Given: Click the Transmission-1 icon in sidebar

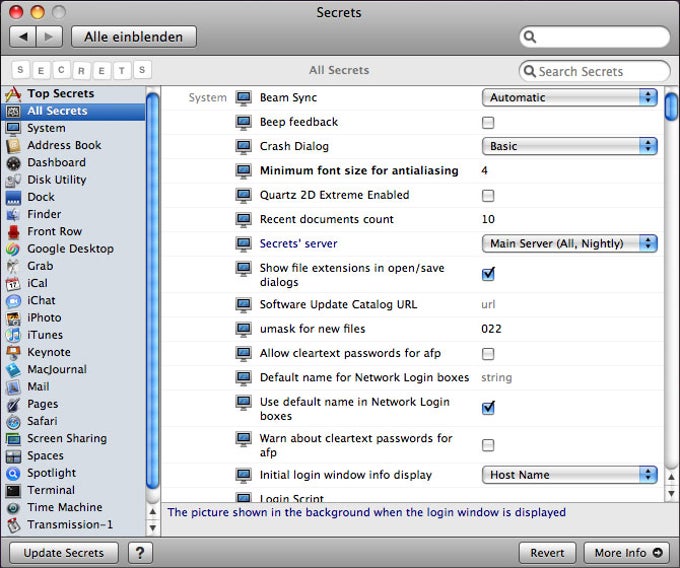Looking at the screenshot, I should (13, 525).
